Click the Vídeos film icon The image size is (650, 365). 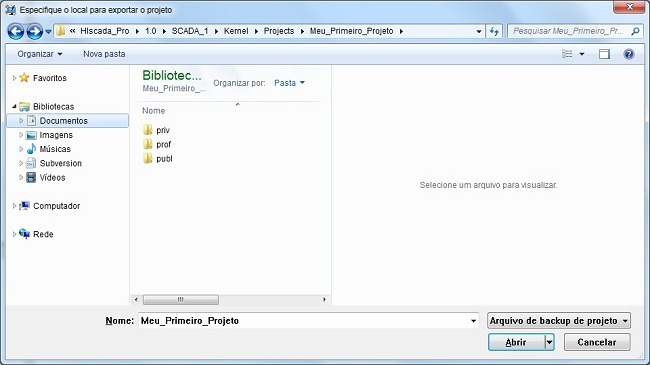point(31,178)
